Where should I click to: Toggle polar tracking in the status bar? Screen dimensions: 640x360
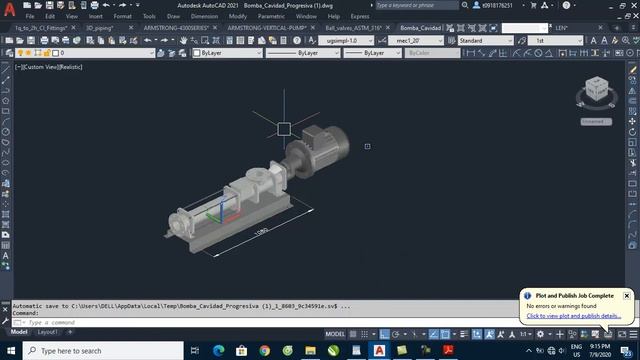coord(395,334)
